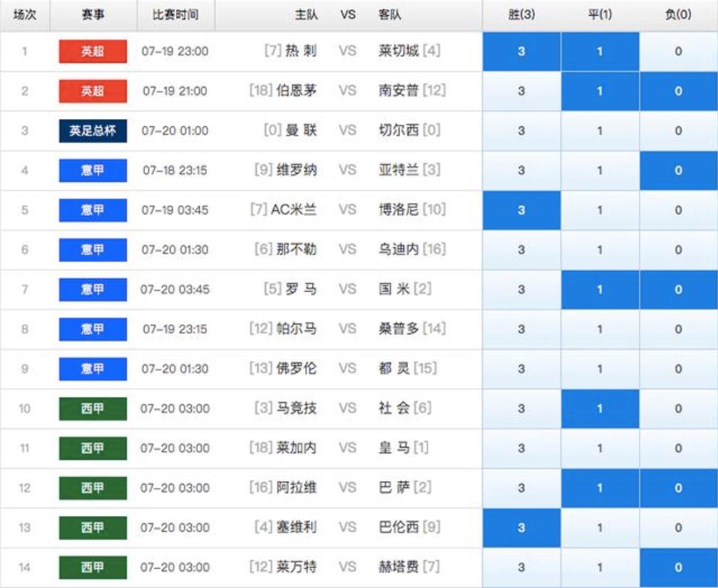Toggle win (3) for match 1 热刺 vs 莱切城
This screenshot has width=718, height=588.
521,51
